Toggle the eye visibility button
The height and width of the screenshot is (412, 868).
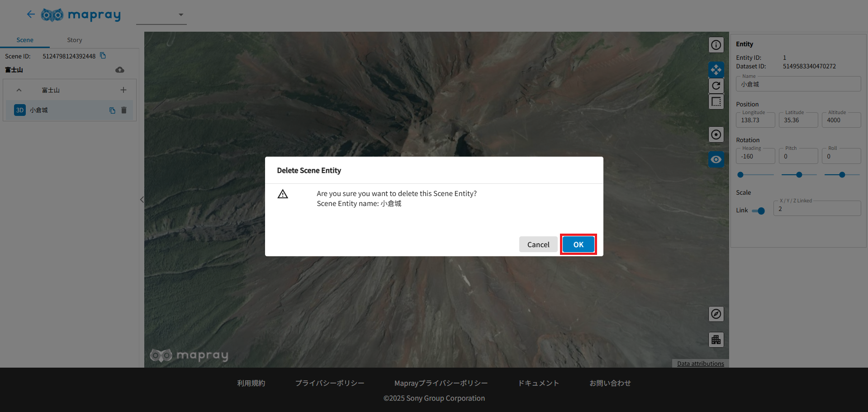pyautogui.click(x=716, y=159)
